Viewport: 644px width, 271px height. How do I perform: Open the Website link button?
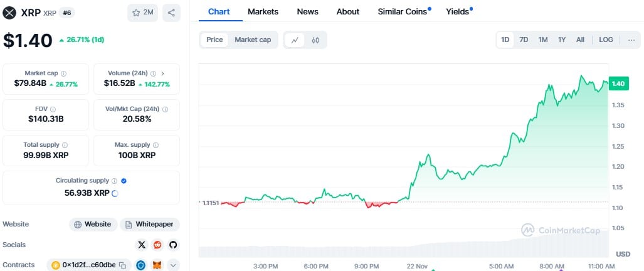click(93, 225)
